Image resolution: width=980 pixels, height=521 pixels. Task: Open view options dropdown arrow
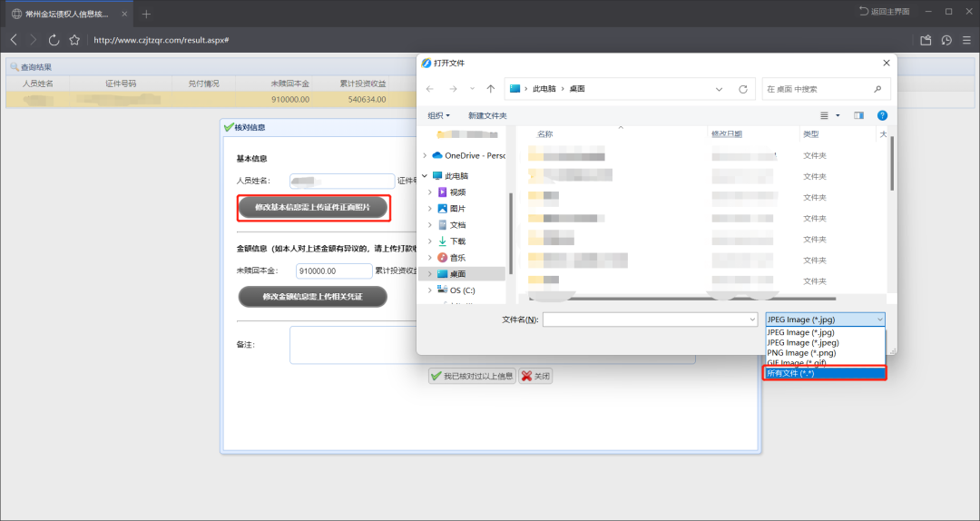click(838, 115)
